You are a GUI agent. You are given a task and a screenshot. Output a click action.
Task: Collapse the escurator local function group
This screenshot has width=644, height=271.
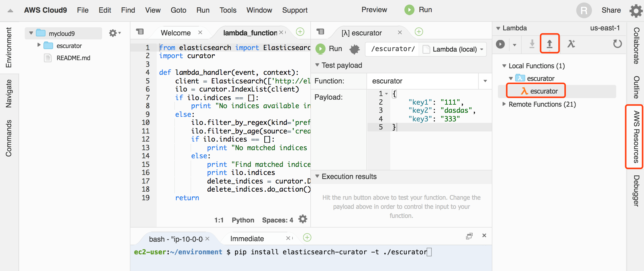coord(511,78)
